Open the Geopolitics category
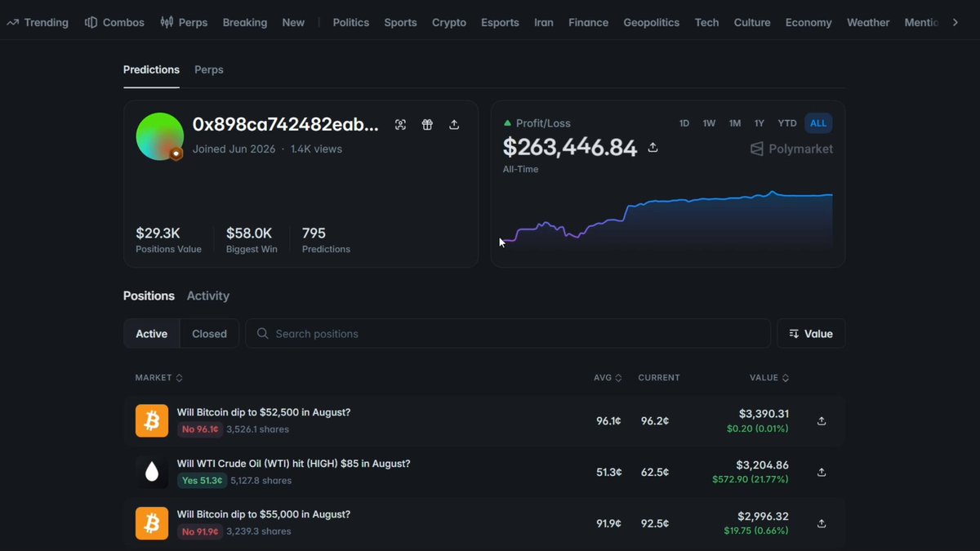Screen dimensions: 980x551 pos(652,22)
